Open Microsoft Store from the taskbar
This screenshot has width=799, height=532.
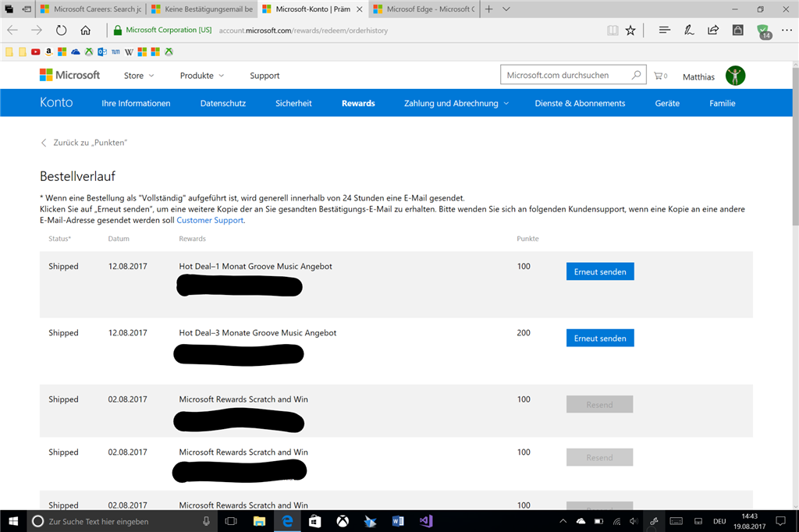click(x=315, y=521)
